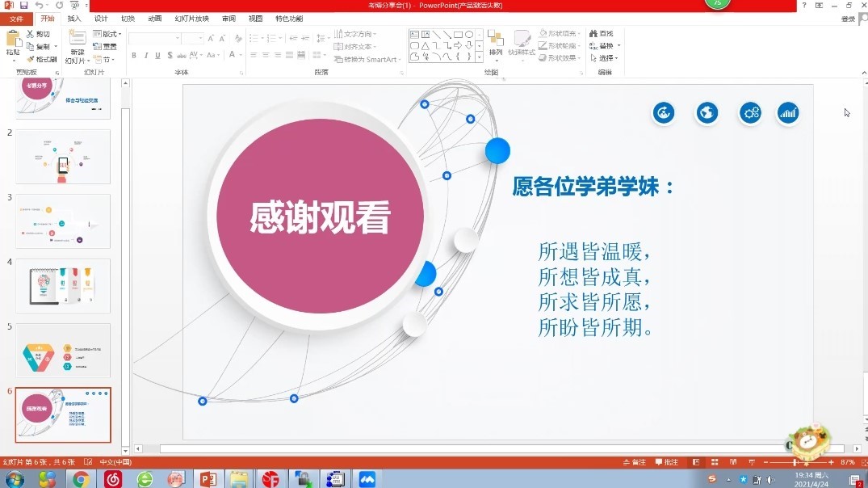
Task: Toggle Italic text formatting
Action: (146, 56)
